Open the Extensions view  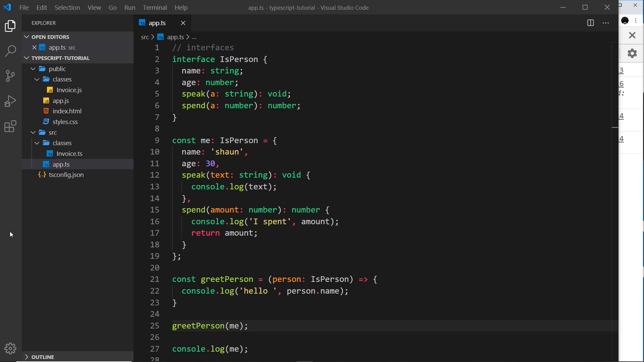tap(10, 126)
